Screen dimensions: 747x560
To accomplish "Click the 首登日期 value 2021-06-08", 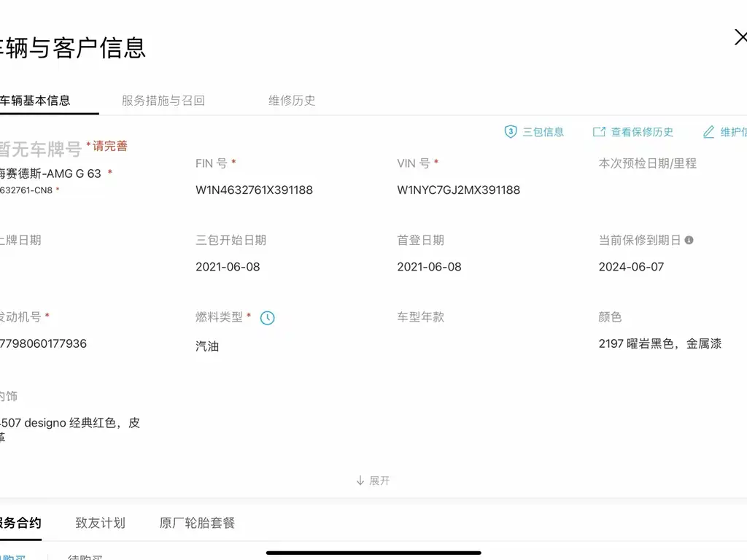I will click(429, 267).
